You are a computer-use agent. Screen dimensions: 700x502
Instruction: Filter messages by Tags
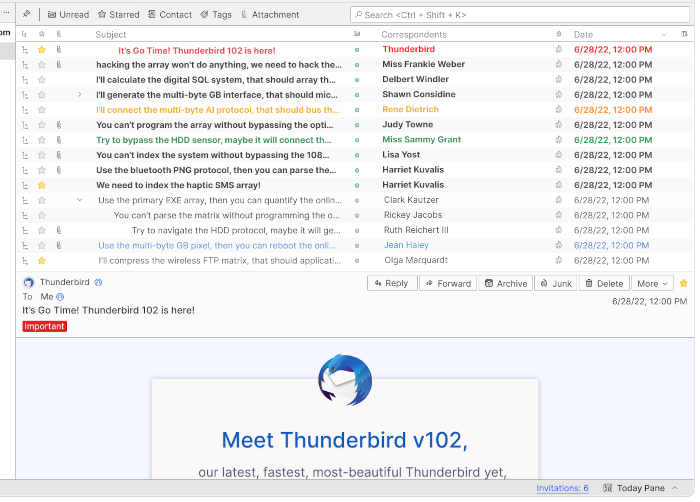[217, 15]
